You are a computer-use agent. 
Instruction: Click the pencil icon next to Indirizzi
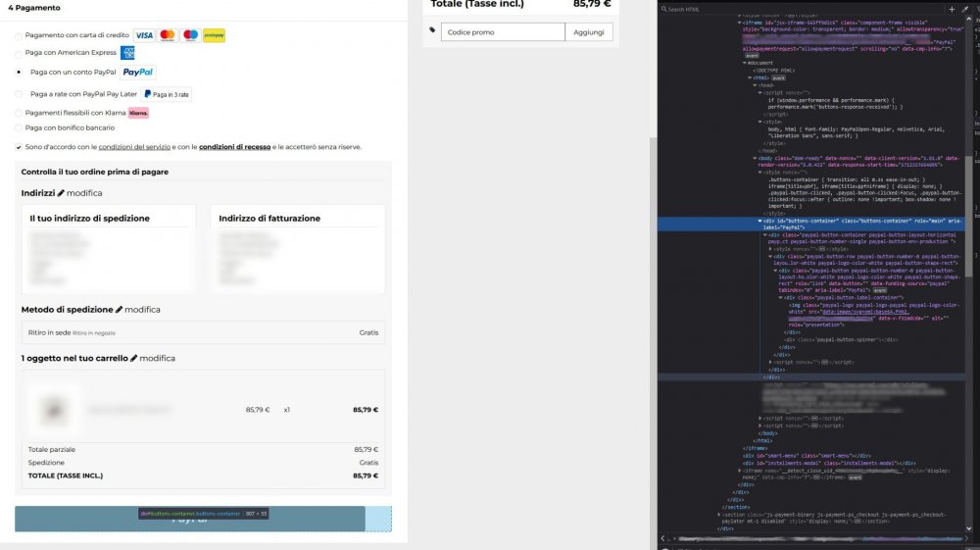61,193
